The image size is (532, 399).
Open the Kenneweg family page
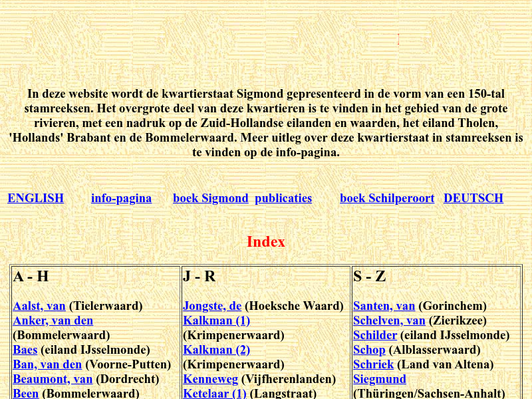pos(211,379)
